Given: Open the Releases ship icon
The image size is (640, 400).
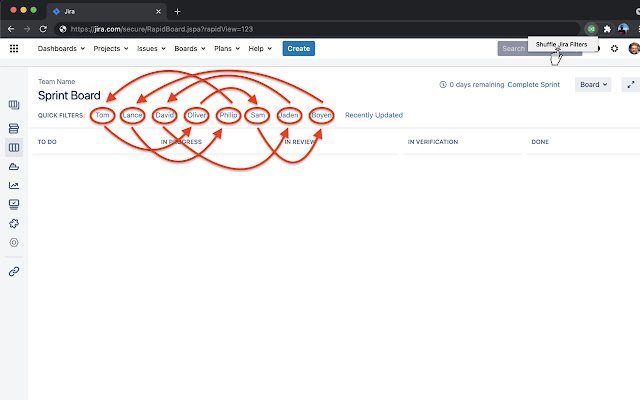Looking at the screenshot, I should pyautogui.click(x=14, y=167).
